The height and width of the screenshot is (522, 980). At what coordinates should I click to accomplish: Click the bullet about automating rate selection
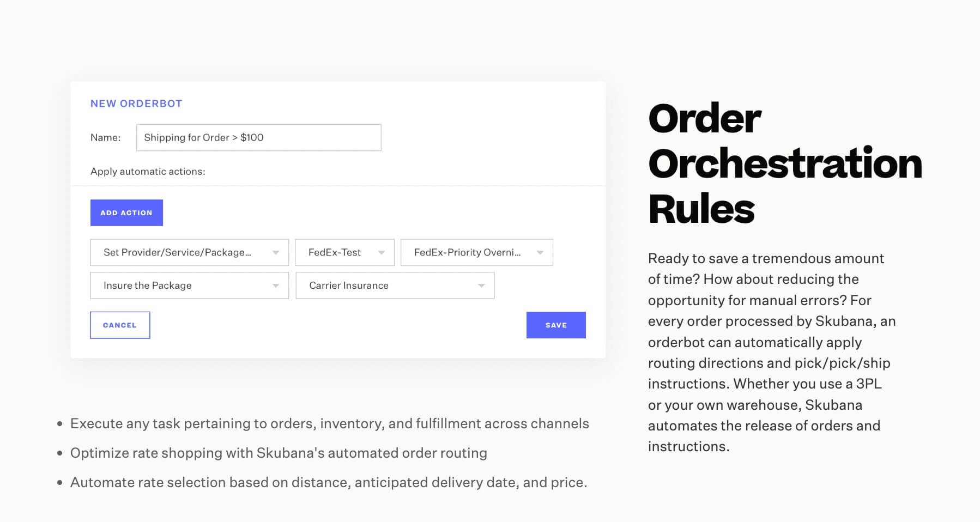pos(329,482)
